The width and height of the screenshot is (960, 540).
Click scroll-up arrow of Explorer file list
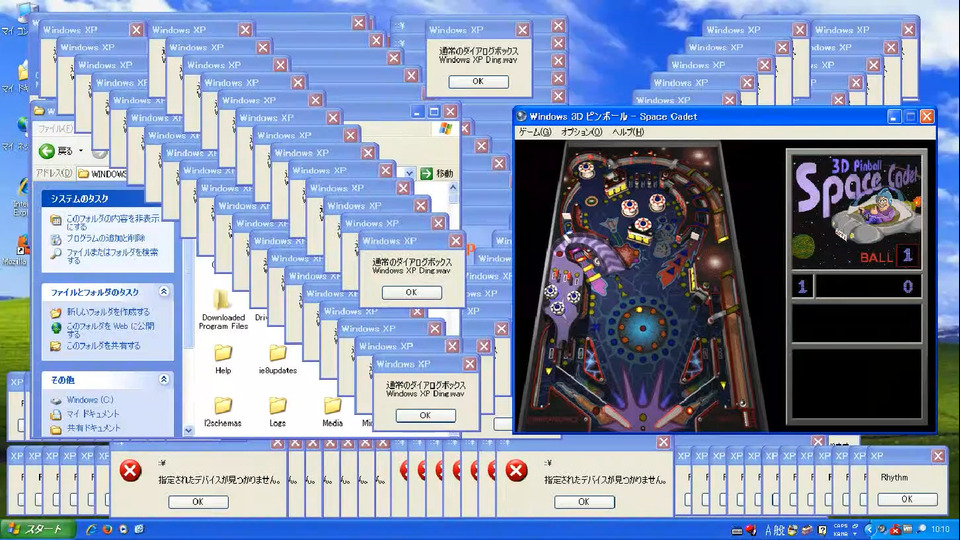pyautogui.click(x=453, y=187)
